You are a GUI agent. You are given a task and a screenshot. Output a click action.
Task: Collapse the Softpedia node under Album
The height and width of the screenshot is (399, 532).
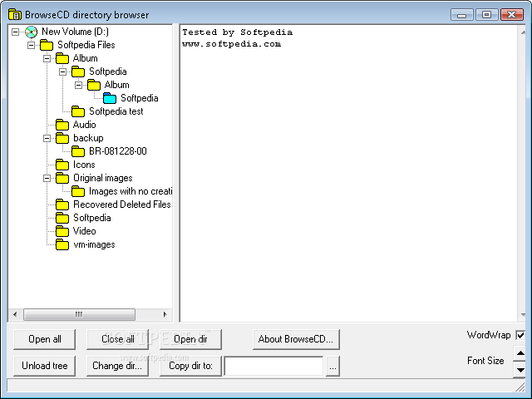[63, 71]
